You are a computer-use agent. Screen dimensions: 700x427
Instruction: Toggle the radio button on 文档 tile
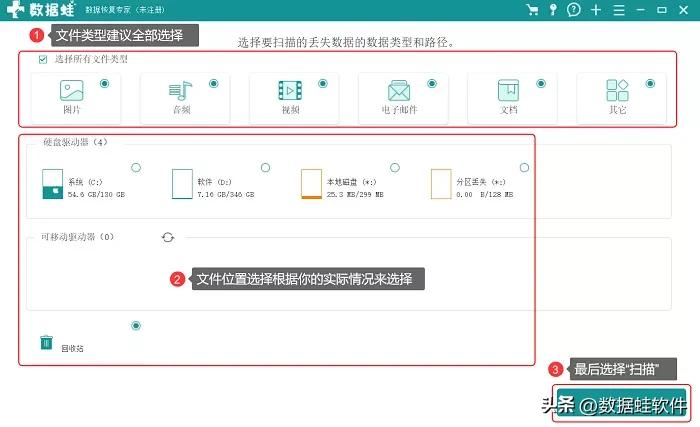[541, 84]
